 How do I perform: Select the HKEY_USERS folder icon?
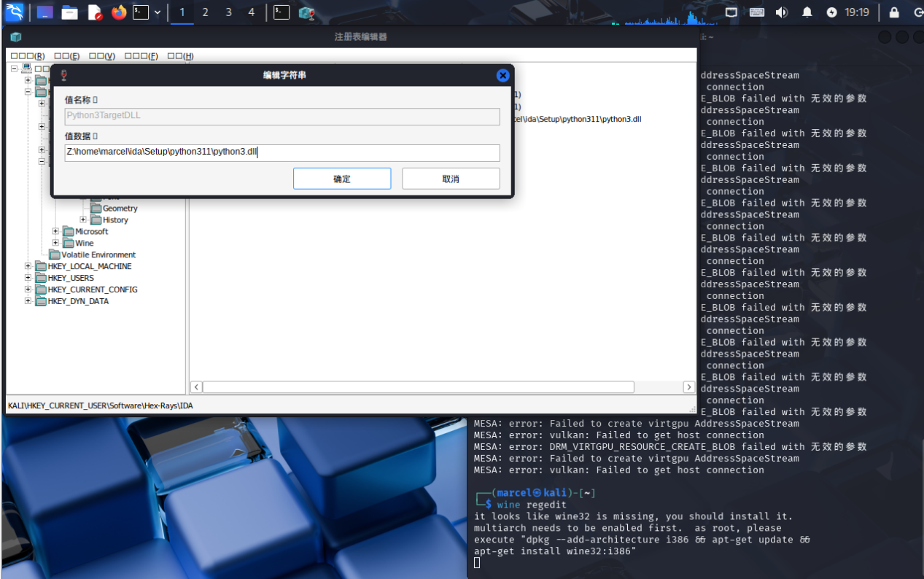[41, 278]
